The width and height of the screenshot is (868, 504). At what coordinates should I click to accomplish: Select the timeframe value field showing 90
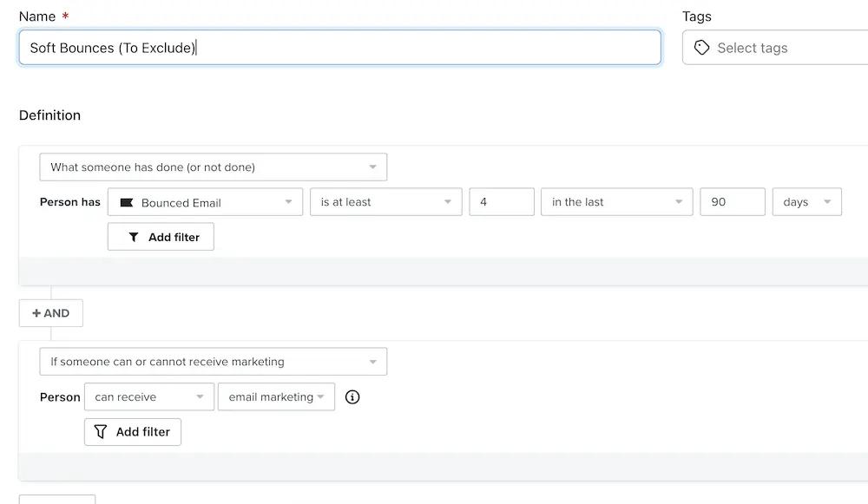733,201
